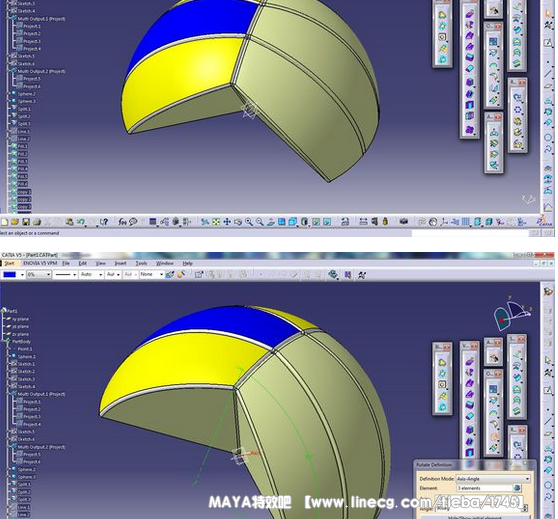Image resolution: width=558 pixels, height=519 pixels.
Task: Open the Auto line thickness dropdown
Action: click(x=91, y=274)
